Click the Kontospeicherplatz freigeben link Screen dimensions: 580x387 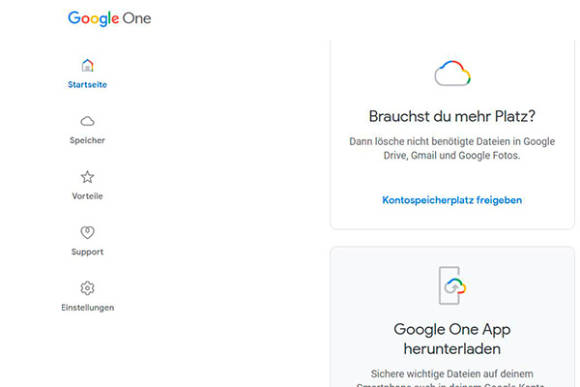(x=452, y=200)
